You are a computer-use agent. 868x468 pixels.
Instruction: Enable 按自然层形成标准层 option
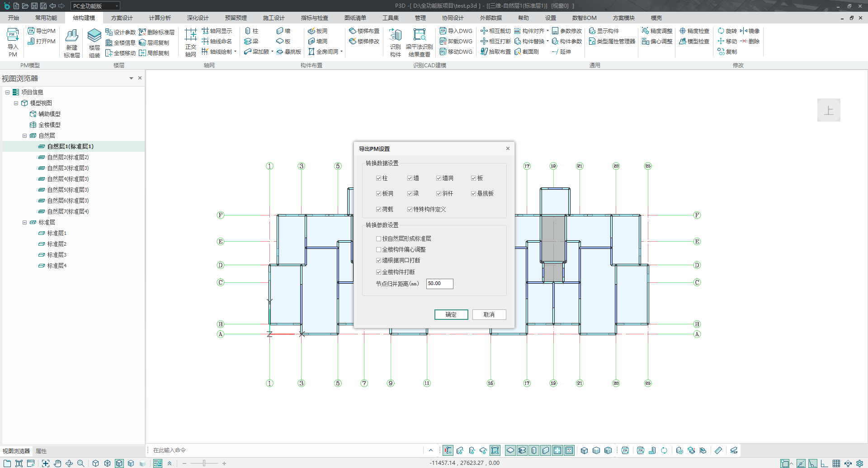pyautogui.click(x=378, y=239)
